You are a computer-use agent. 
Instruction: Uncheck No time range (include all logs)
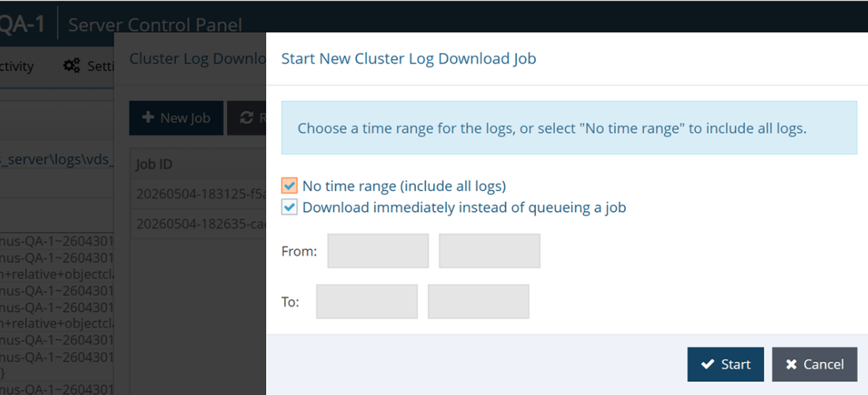coord(289,186)
